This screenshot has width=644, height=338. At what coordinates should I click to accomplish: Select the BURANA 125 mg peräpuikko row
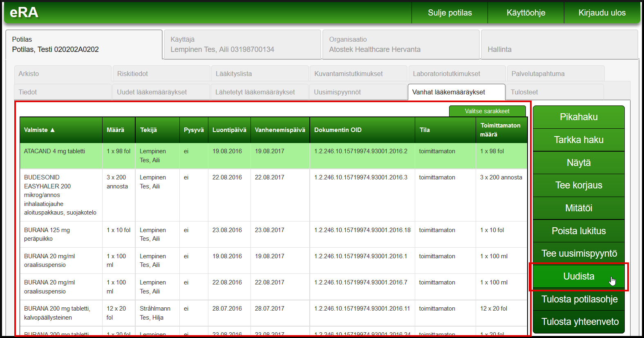click(x=273, y=234)
